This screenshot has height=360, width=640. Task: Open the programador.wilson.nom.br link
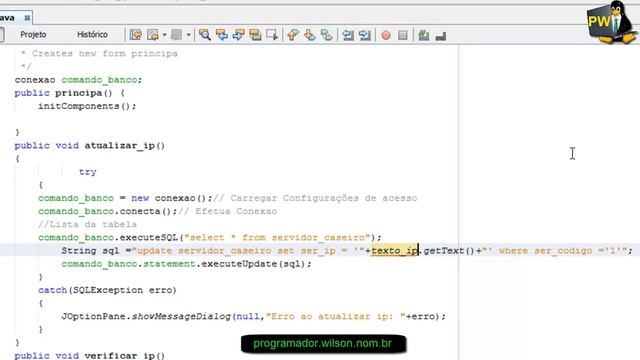(x=323, y=343)
